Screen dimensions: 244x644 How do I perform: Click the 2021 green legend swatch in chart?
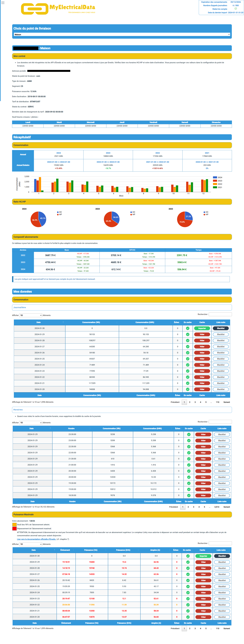click(x=215, y=187)
